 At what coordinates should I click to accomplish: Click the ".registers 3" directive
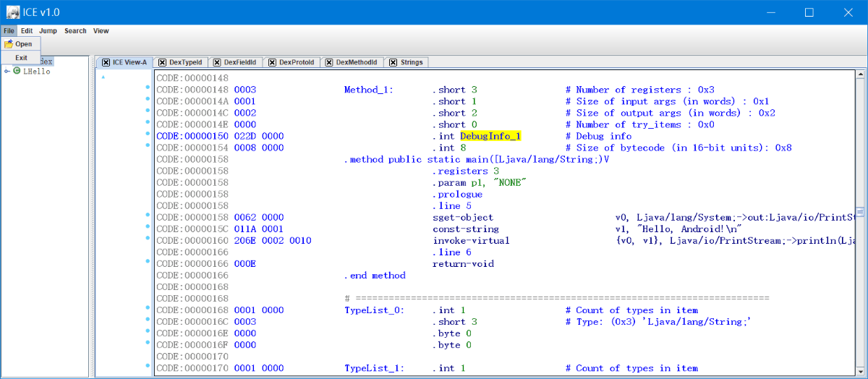(x=466, y=171)
